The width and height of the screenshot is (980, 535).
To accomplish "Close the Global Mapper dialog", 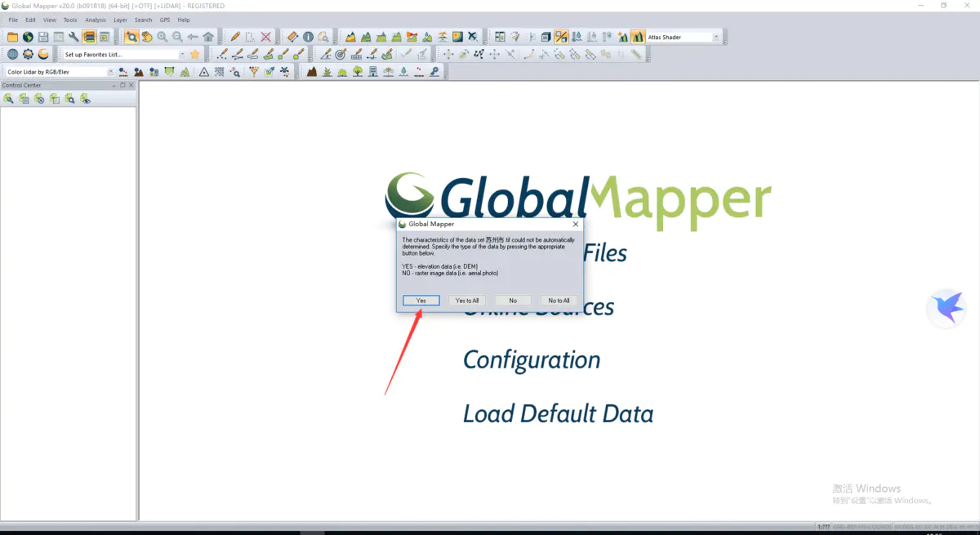I will 576,224.
